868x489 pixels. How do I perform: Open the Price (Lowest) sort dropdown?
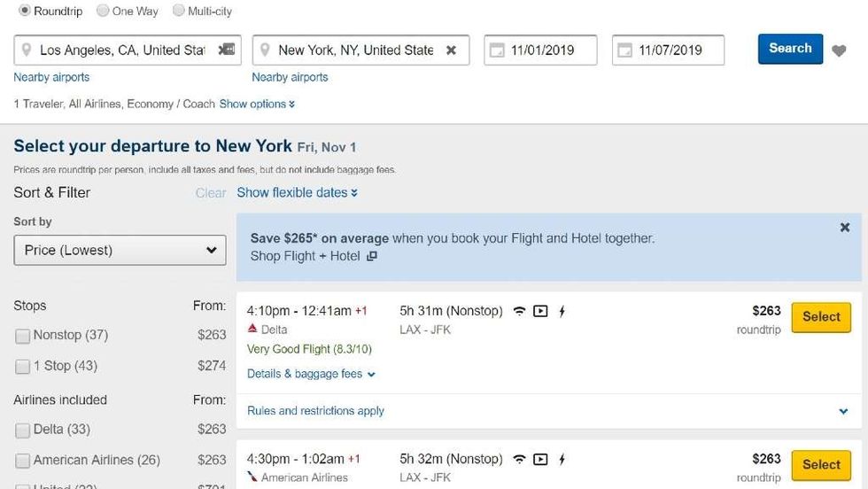120,250
